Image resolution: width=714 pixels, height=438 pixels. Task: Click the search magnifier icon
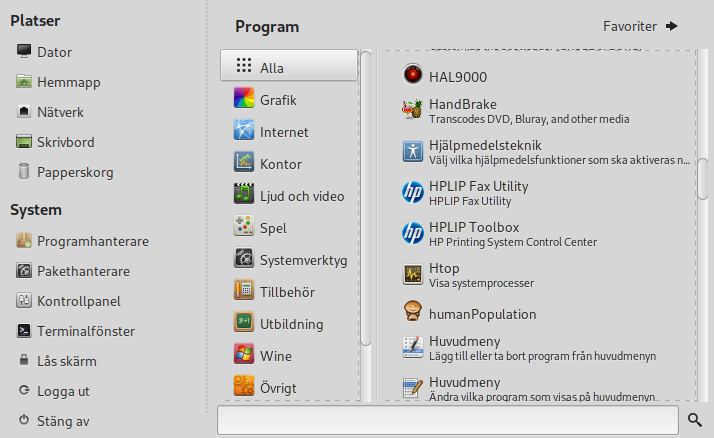click(696, 419)
